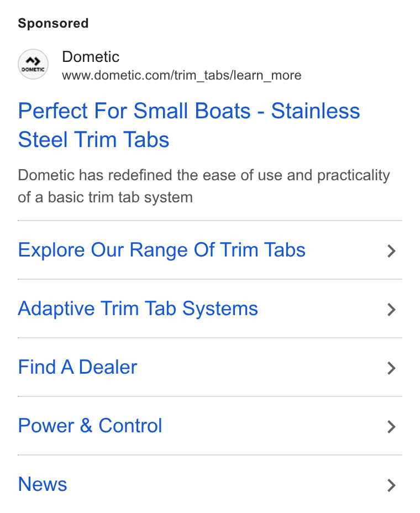Open the News sitelink
Screen dimensions: 420x513
pos(43,484)
